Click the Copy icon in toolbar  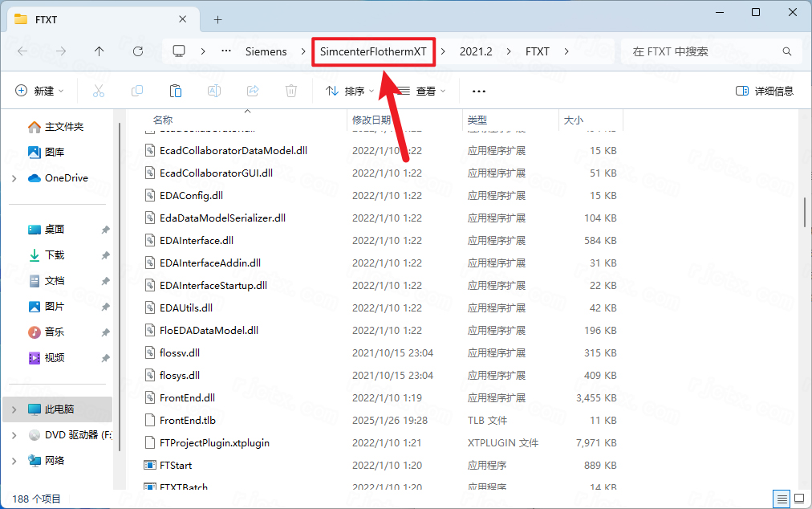click(137, 92)
